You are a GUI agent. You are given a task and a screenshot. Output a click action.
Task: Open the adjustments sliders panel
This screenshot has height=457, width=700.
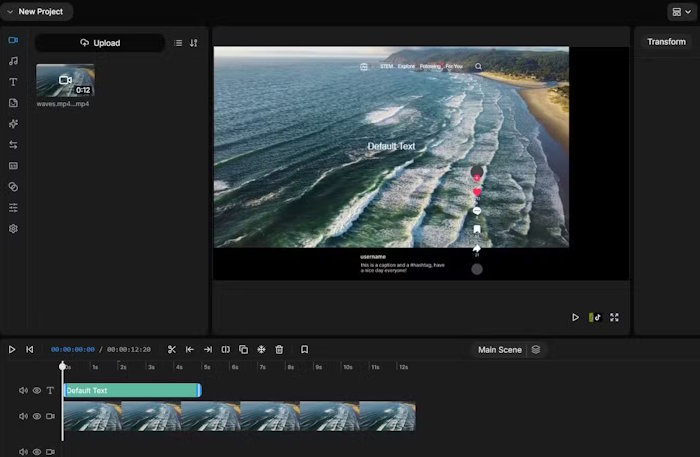coord(13,208)
